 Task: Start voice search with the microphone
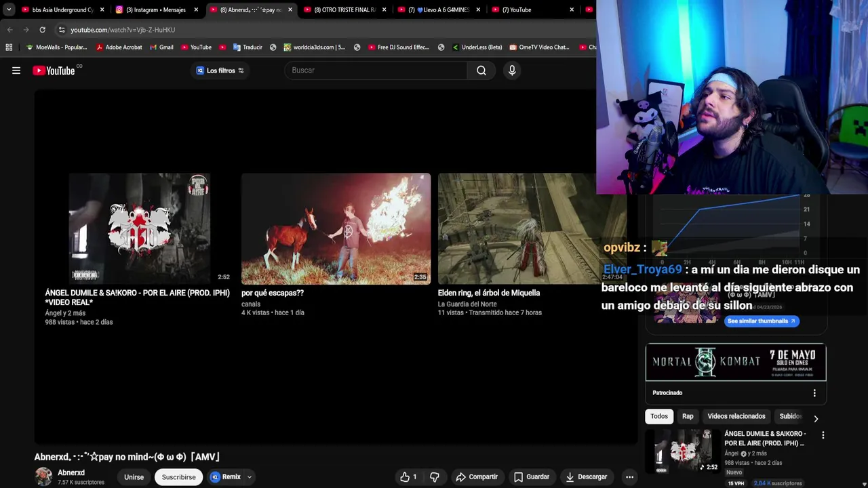pyautogui.click(x=512, y=70)
